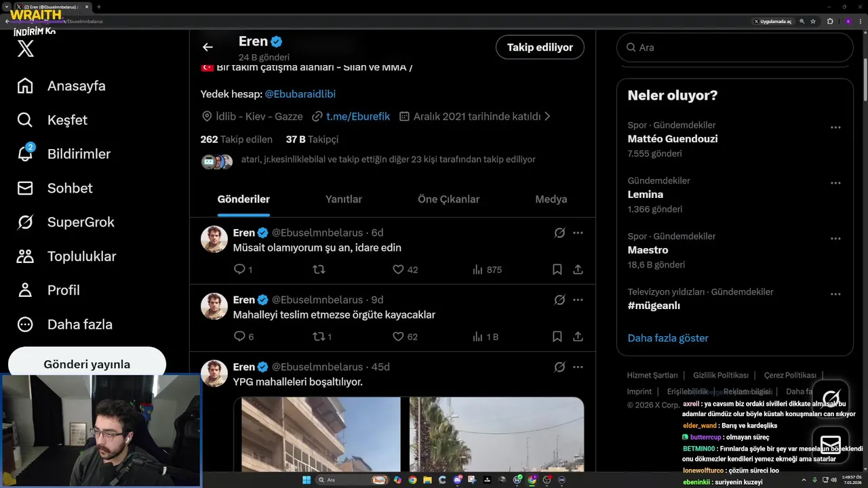Open SuperGrok in sidebar

66,222
